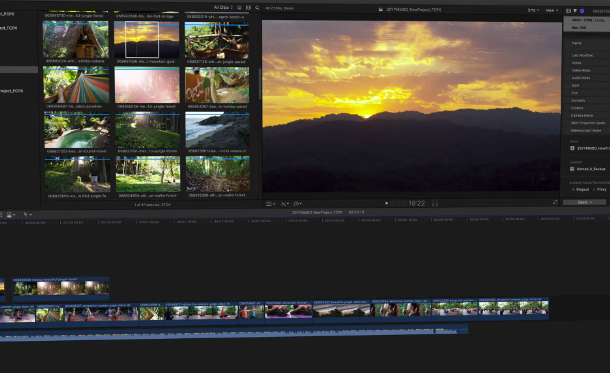Click the project clapper icon above viewer
The width and height of the screenshot is (610, 373).
pos(380,9)
